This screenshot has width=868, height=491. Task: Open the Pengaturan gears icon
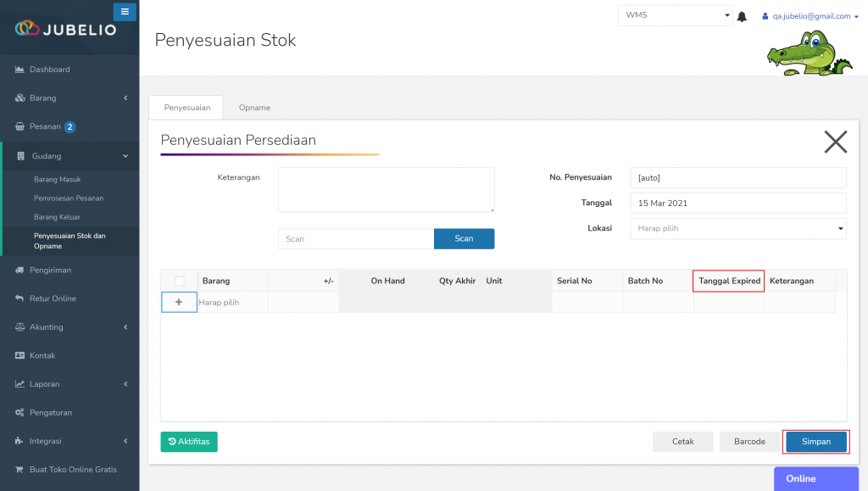19,412
